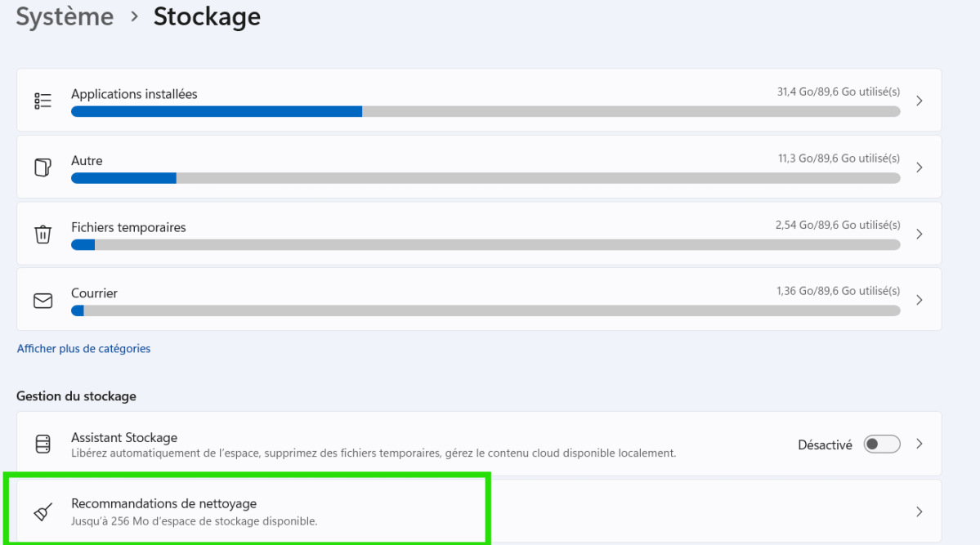Click the Autre usage bar
The image size is (980, 545).
(x=486, y=178)
